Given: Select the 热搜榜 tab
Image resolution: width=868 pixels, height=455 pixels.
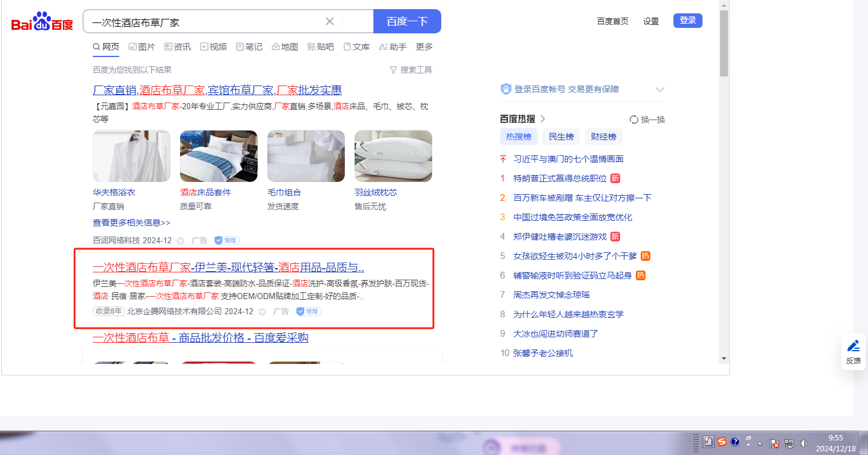Looking at the screenshot, I should coord(519,136).
